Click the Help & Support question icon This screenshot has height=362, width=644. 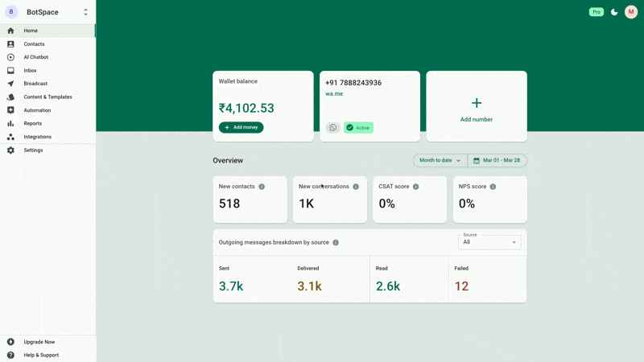[10, 355]
